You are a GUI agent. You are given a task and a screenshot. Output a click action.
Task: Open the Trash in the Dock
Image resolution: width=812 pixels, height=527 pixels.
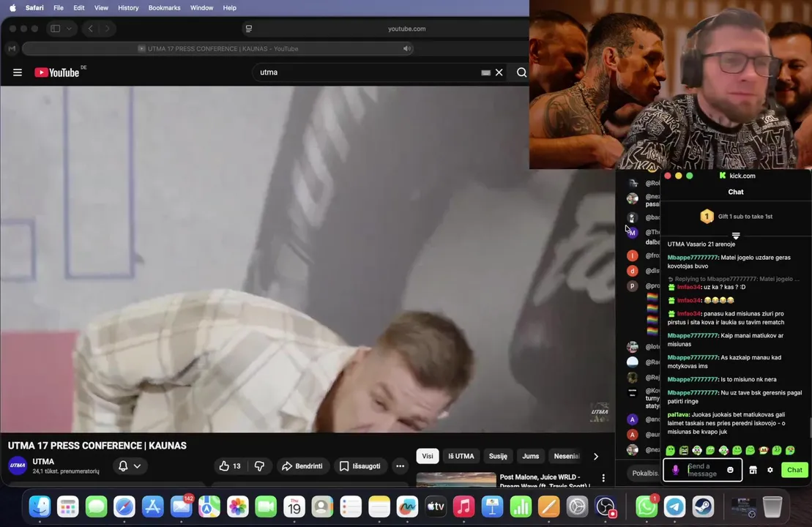coord(772,507)
